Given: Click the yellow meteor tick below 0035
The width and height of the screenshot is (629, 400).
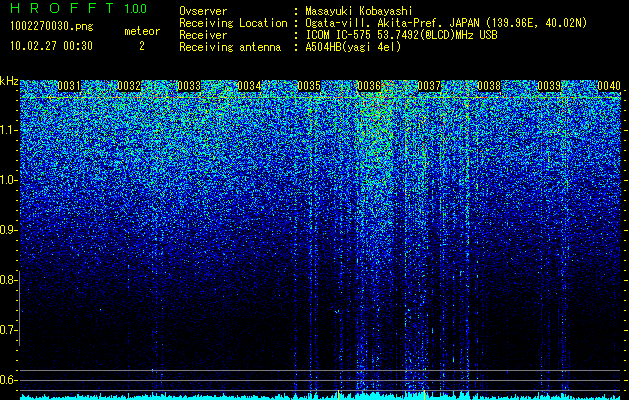Looking at the screenshot, I should click(338, 395).
